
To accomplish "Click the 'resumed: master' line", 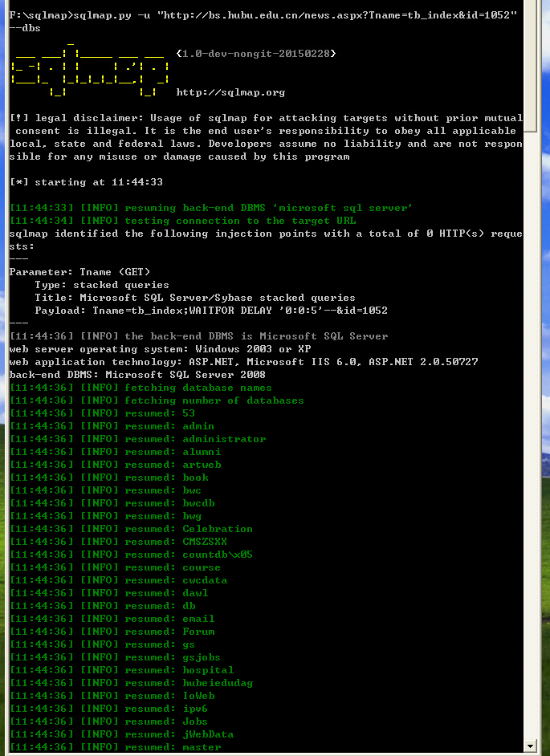I will pyautogui.click(x=116, y=747).
